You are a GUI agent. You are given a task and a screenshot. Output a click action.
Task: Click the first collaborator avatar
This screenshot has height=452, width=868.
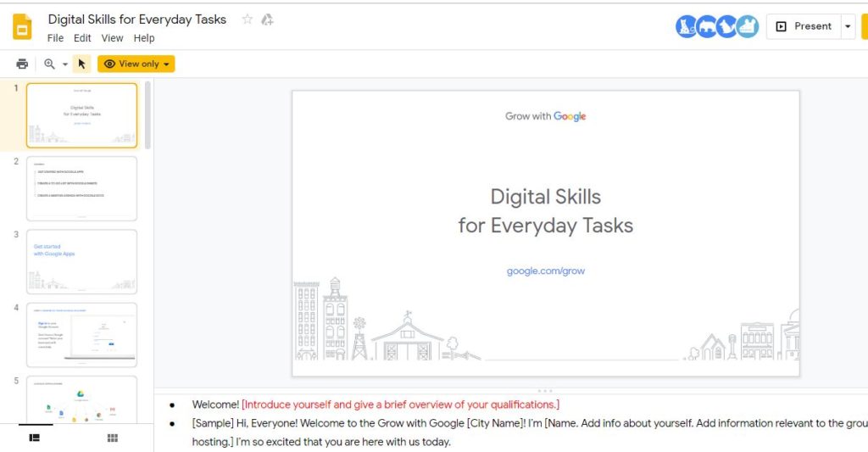point(686,26)
